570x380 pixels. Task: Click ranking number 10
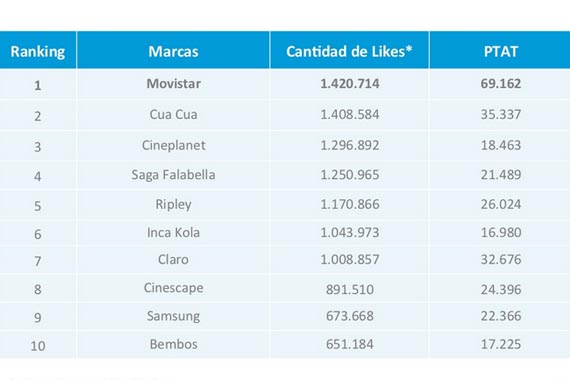(x=38, y=346)
